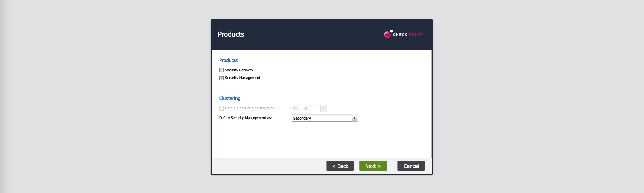Expand the Secondary dropdown arrow
The height and width of the screenshot is (193, 644).
click(354, 118)
